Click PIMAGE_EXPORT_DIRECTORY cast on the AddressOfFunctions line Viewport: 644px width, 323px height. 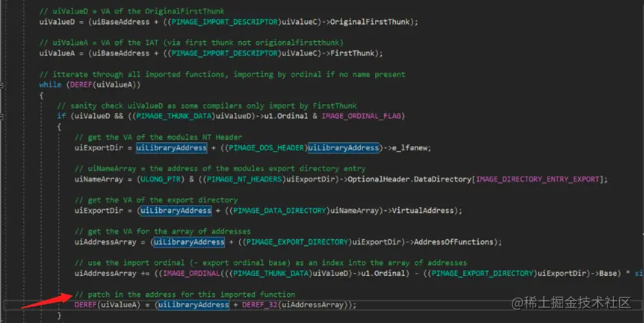pos(297,242)
